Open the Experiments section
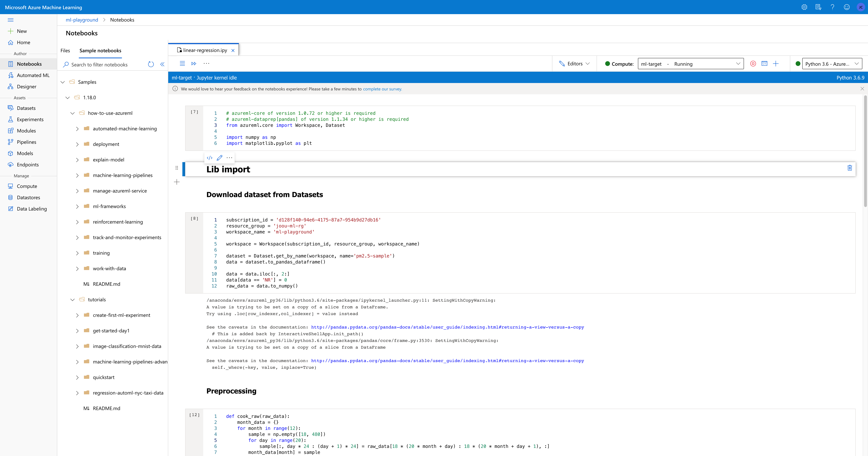The height and width of the screenshot is (456, 868). pyautogui.click(x=30, y=119)
